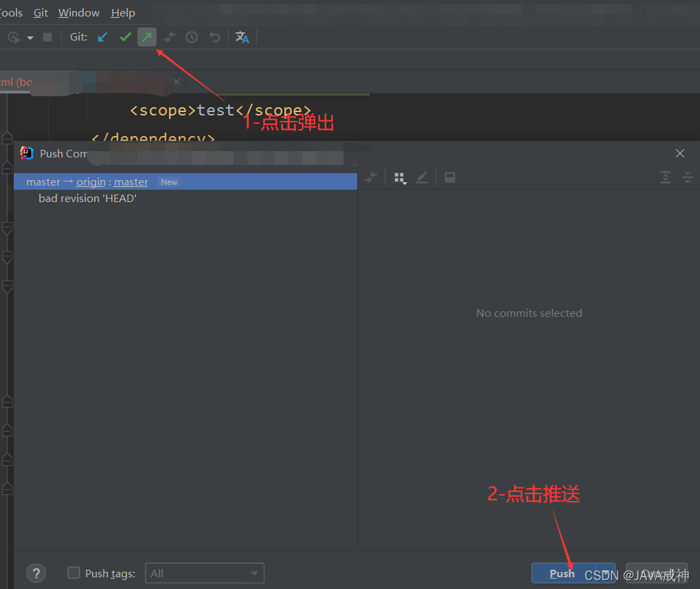Select the Git update project icon
Screen dimensions: 700x589
[102, 37]
